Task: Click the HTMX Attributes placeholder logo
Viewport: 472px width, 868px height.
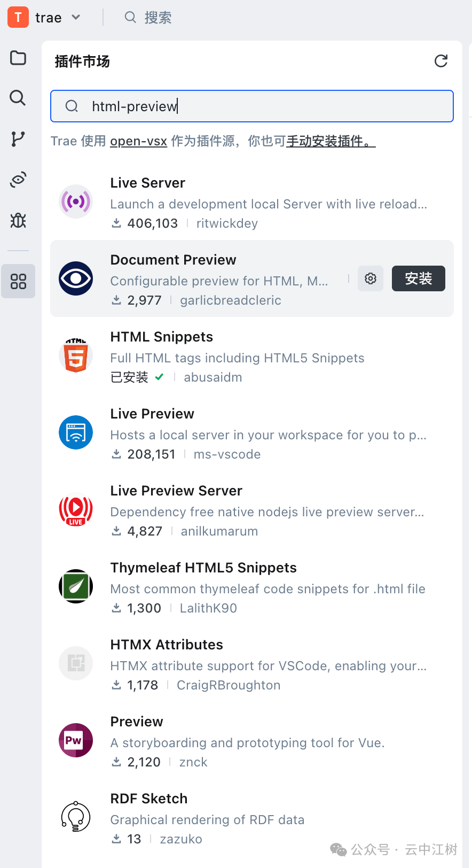Action: pos(76,663)
